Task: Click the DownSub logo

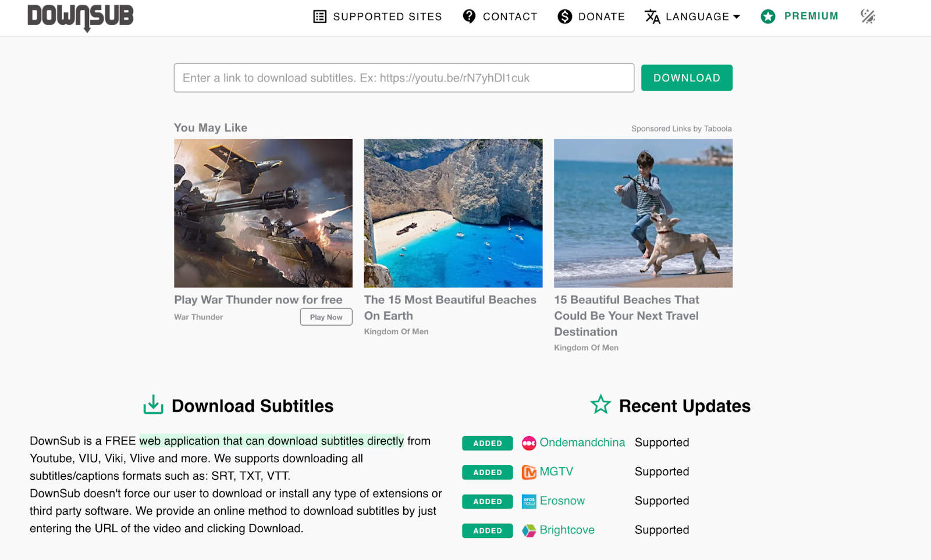Action: tap(80, 17)
